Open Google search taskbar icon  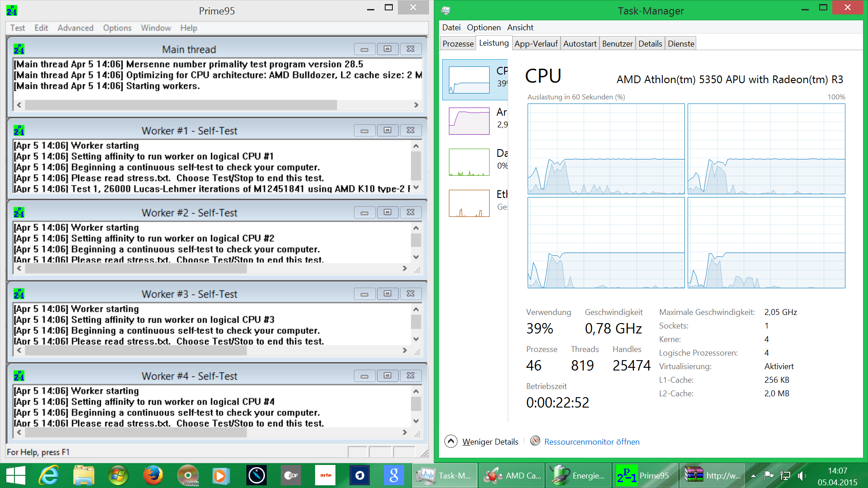click(x=394, y=476)
